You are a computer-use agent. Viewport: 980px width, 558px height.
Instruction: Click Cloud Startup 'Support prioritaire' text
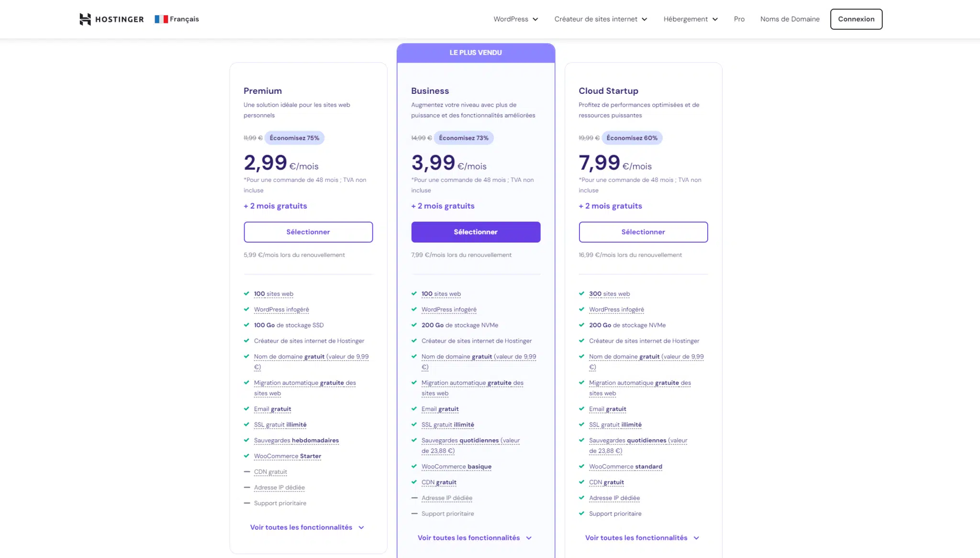click(615, 514)
